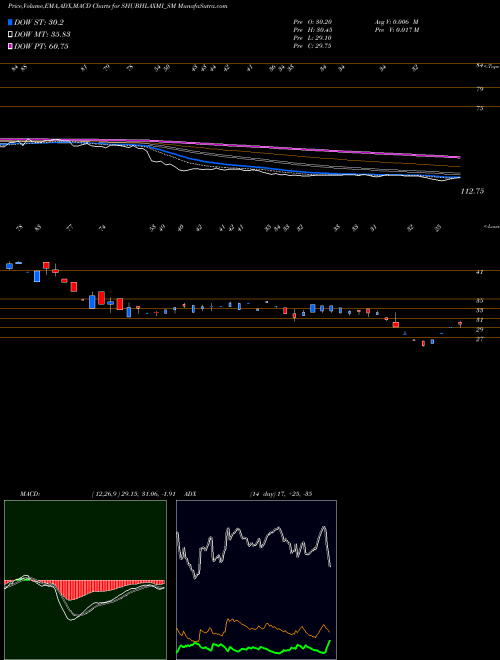Screen dimensions: 500x660
Task: Click the last red candlestick on price chart
Action: (x=460, y=324)
